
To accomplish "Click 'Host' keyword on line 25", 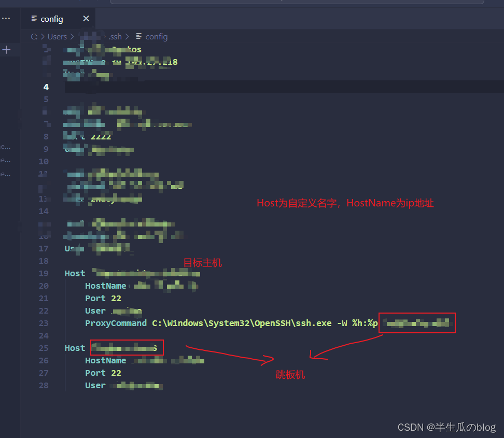I will 75,348.
